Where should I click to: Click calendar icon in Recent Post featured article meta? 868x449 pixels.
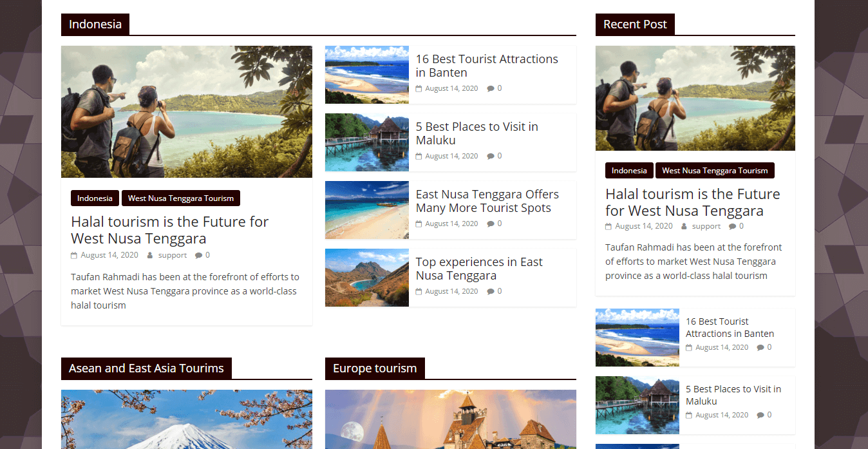609,227
